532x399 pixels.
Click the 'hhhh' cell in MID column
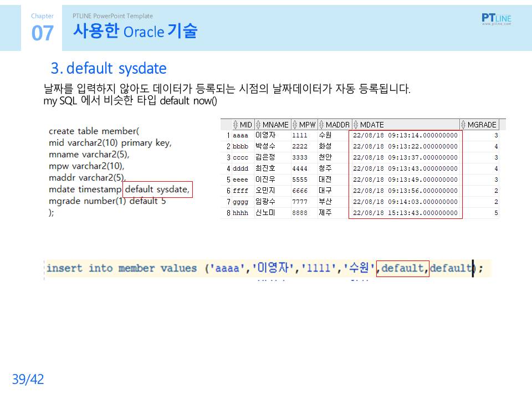pyautogui.click(x=240, y=213)
